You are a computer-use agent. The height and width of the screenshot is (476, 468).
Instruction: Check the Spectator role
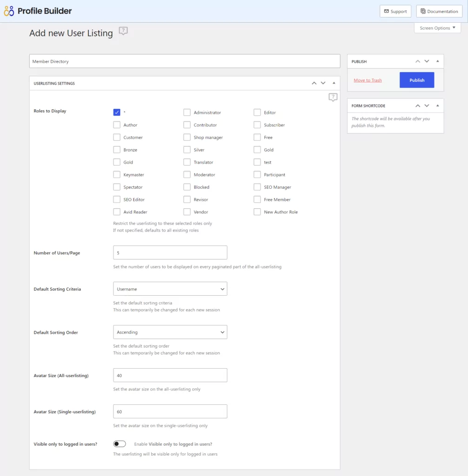pos(117,187)
